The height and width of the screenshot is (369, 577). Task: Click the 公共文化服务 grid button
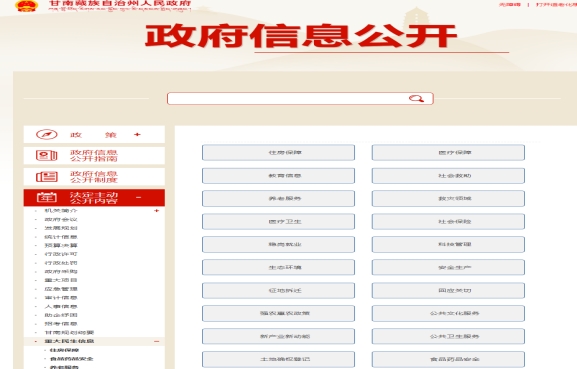(x=448, y=313)
